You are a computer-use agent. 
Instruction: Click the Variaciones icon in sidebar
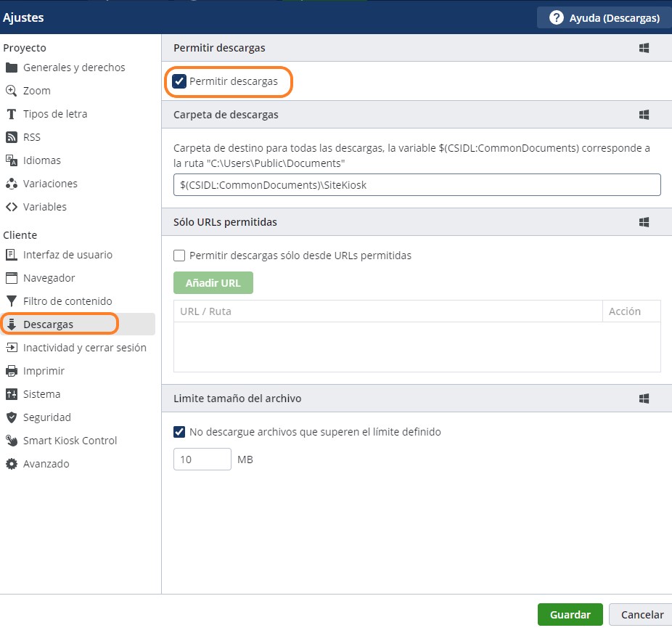11,184
